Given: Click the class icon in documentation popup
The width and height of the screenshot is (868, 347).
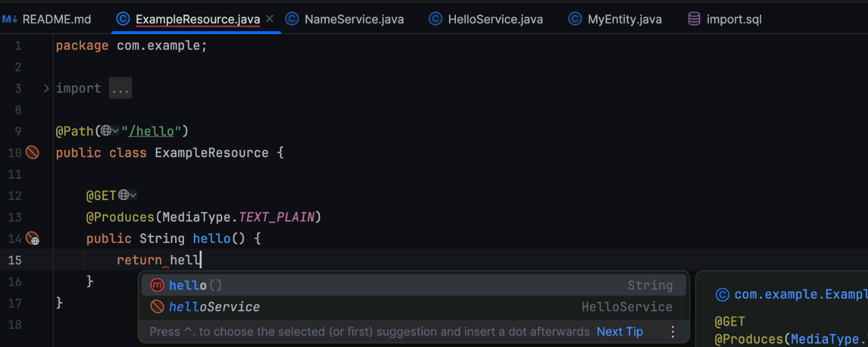Looking at the screenshot, I should (722, 295).
